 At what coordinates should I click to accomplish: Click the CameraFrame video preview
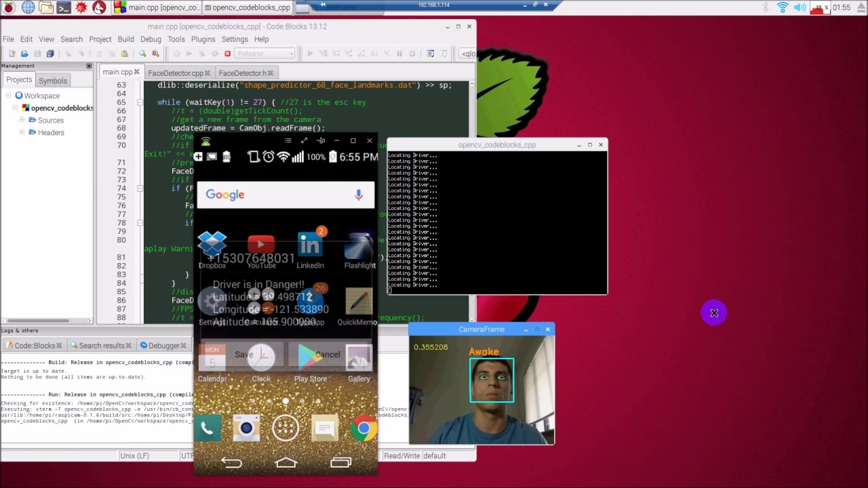pyautogui.click(x=481, y=390)
